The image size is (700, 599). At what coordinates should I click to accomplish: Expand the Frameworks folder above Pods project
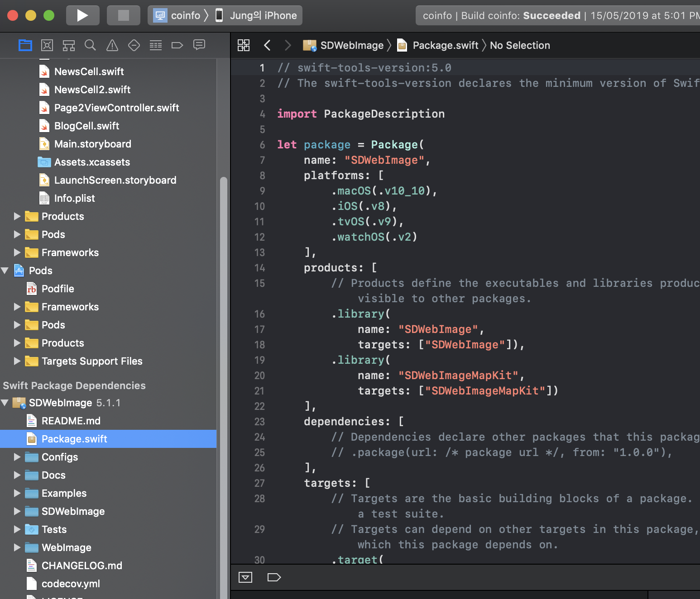17,252
